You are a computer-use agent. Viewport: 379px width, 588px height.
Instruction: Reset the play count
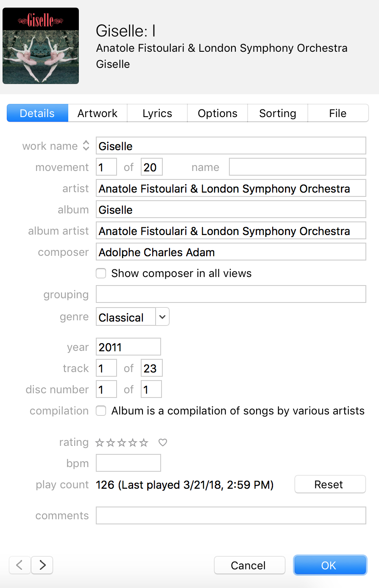(330, 484)
